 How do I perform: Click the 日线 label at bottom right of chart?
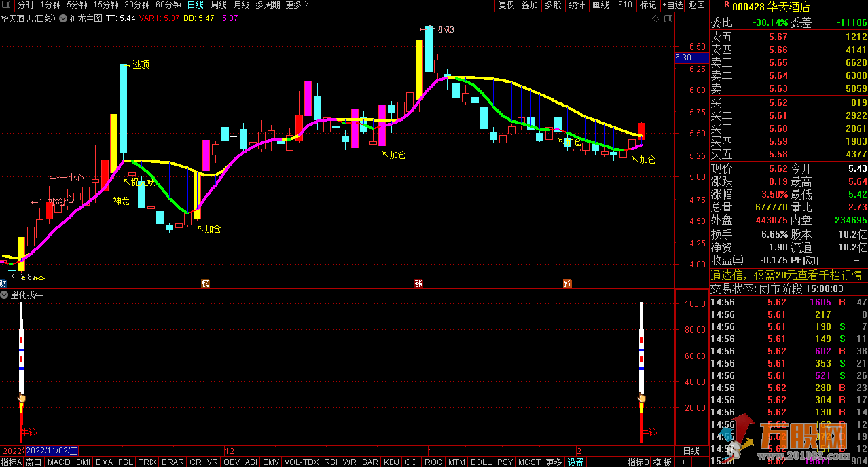[691, 451]
